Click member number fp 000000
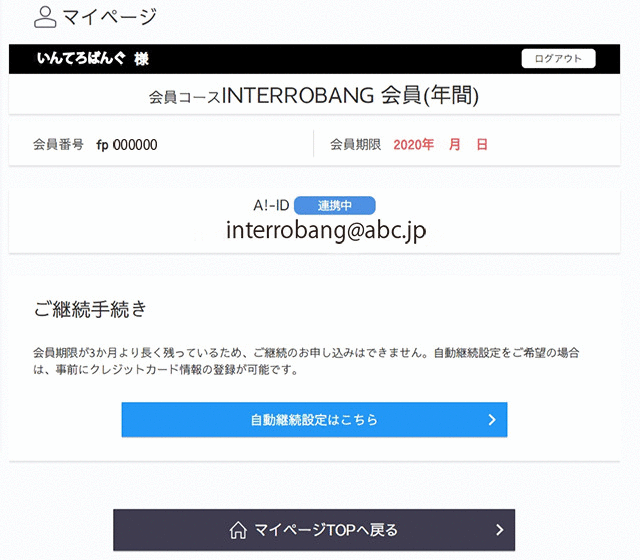The height and width of the screenshot is (560, 640). [127, 145]
